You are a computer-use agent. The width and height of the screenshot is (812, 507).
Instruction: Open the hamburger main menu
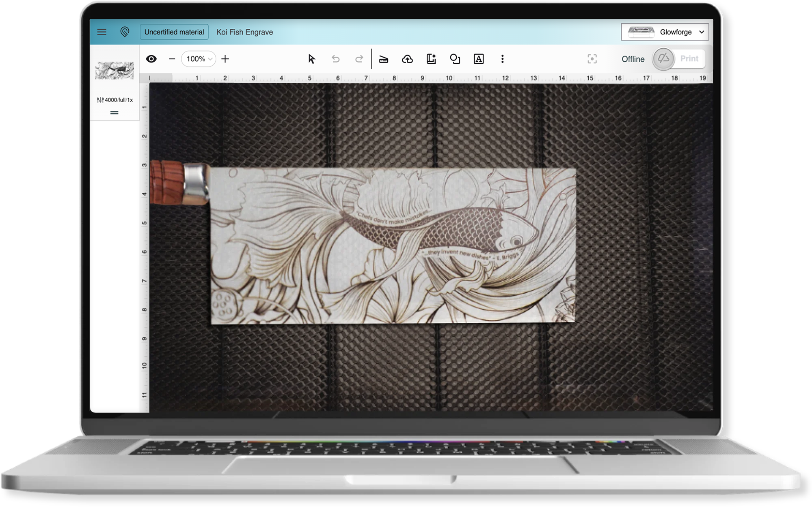point(102,32)
